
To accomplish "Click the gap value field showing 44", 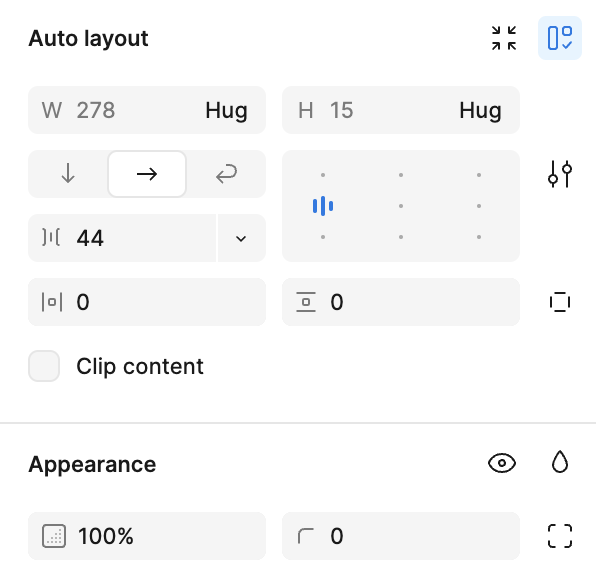I will [122, 238].
